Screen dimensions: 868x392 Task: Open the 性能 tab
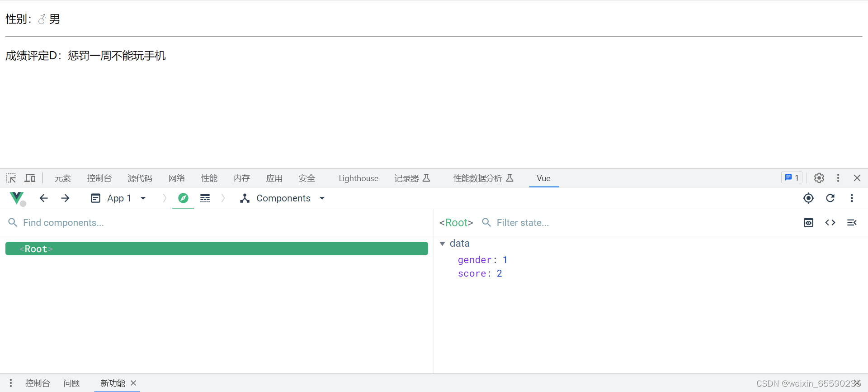pyautogui.click(x=209, y=178)
